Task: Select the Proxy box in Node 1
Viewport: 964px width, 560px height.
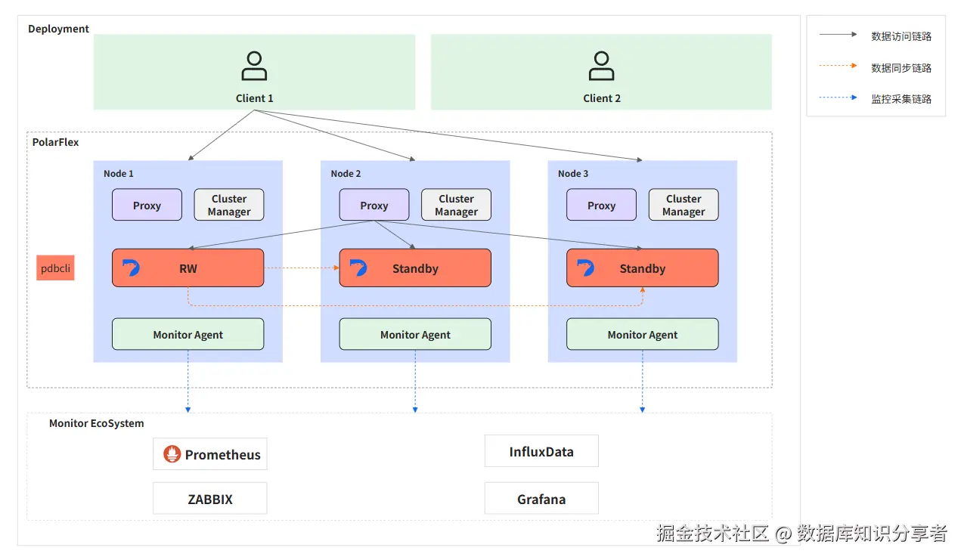Action: 147,204
